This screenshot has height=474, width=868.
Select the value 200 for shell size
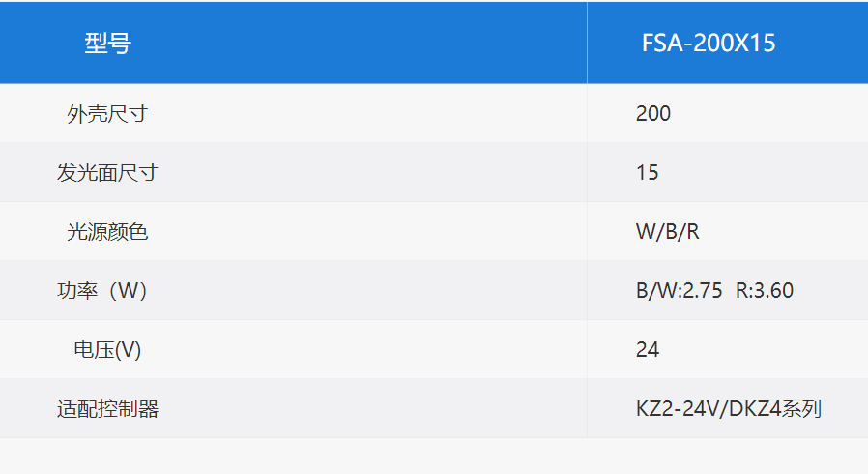[653, 113]
